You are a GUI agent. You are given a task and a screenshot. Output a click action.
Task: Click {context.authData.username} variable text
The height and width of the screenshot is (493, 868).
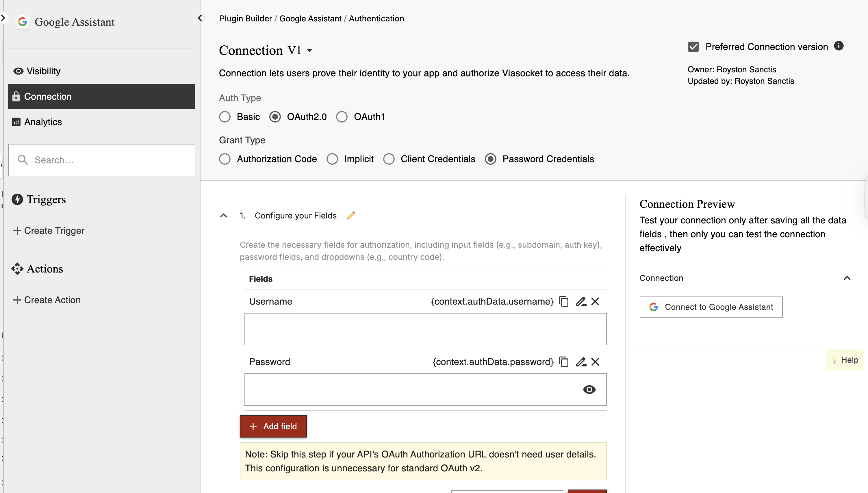pos(492,301)
